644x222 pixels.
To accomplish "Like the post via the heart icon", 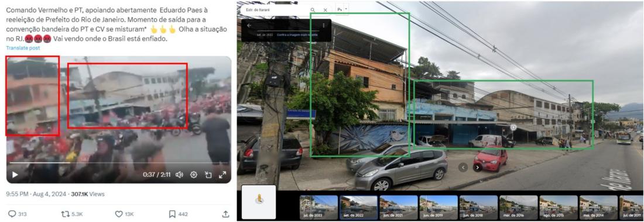I will (x=119, y=214).
